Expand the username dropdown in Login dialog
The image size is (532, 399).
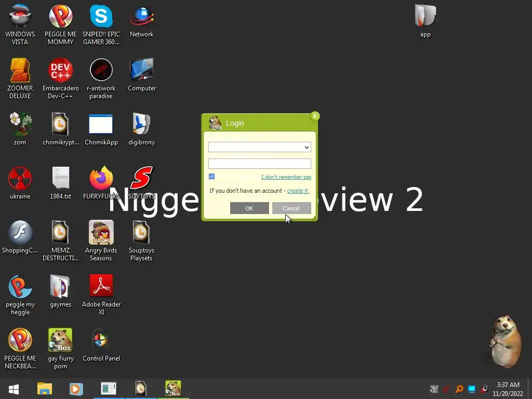click(x=307, y=147)
